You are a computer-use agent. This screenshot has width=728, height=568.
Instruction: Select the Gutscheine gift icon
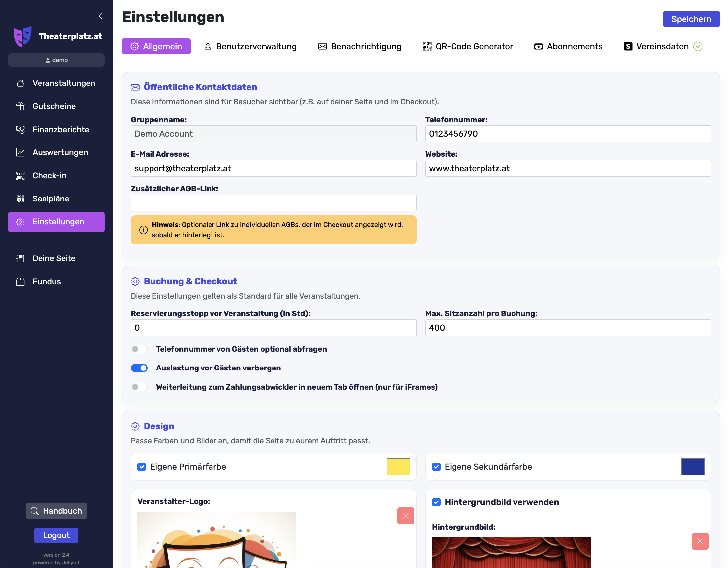(20, 106)
